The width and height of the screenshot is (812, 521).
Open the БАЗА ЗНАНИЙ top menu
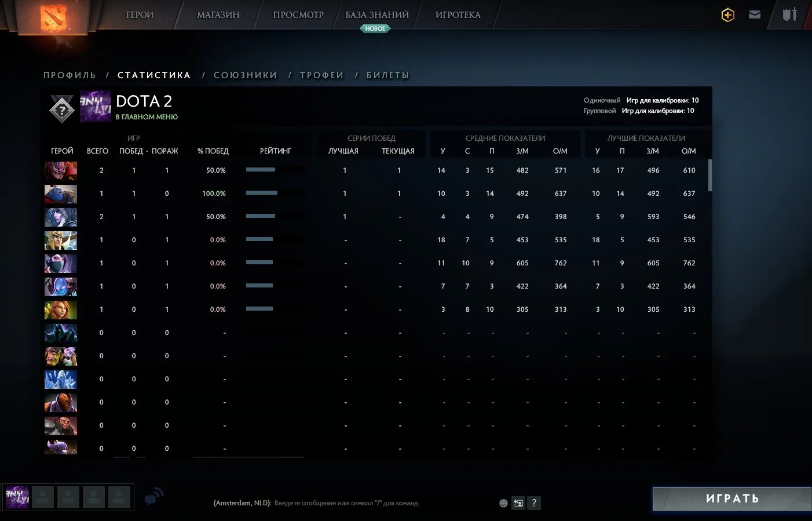(x=377, y=14)
